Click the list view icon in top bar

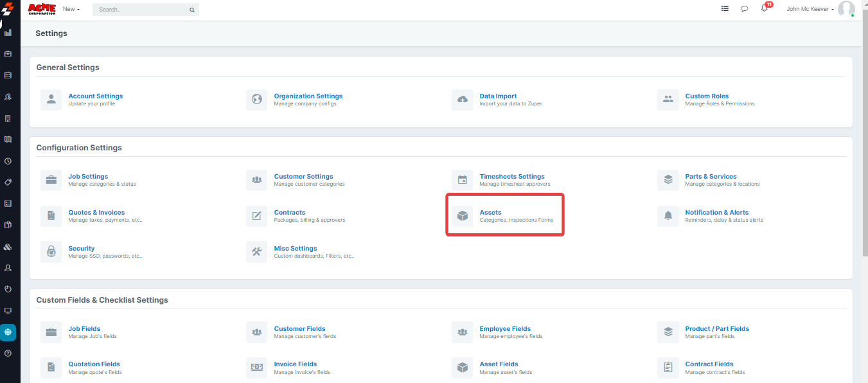tap(725, 9)
